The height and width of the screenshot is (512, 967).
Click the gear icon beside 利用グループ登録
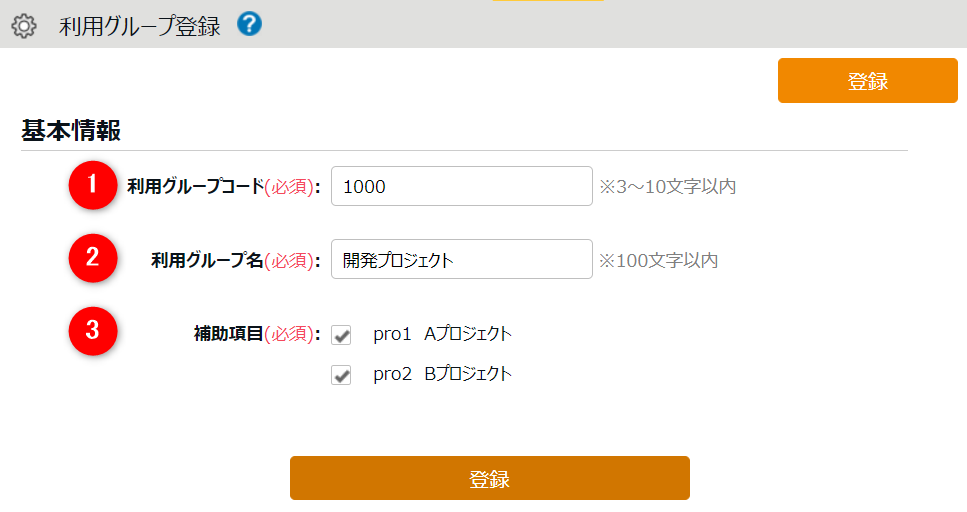23,27
